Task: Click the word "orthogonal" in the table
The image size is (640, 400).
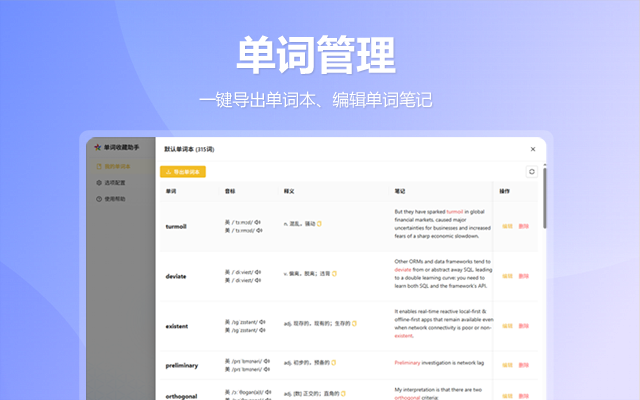Action: coord(181,396)
